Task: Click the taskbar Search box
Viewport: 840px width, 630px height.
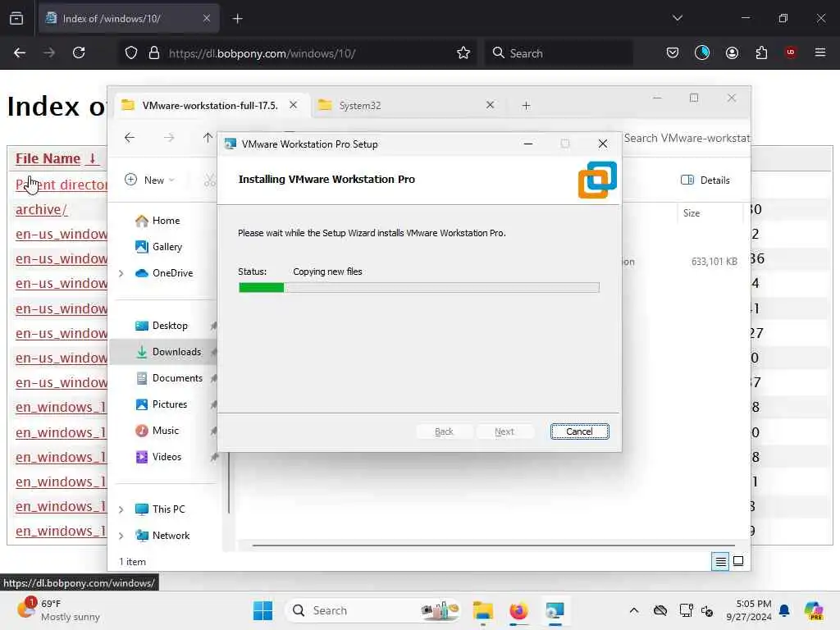Action: [374, 610]
